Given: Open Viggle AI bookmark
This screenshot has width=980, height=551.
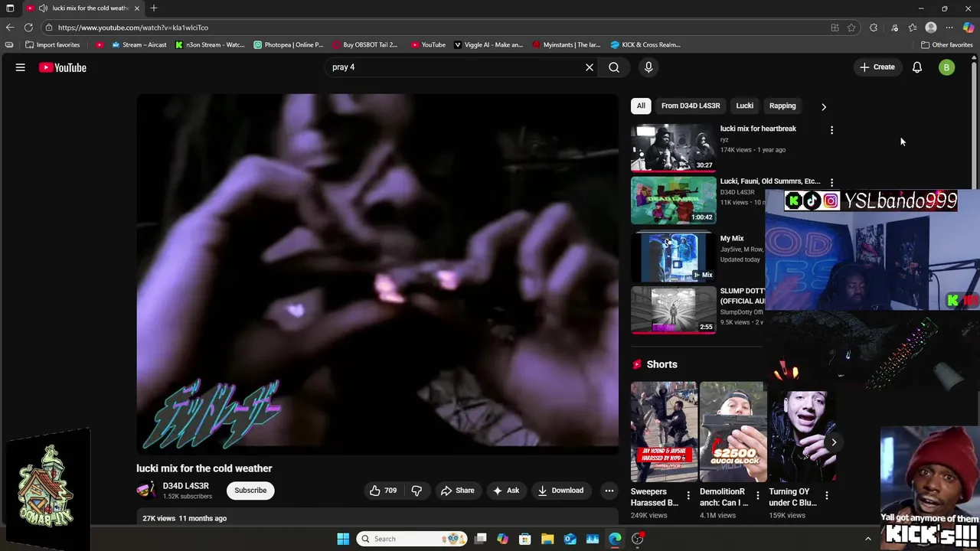Looking at the screenshot, I should tap(488, 44).
